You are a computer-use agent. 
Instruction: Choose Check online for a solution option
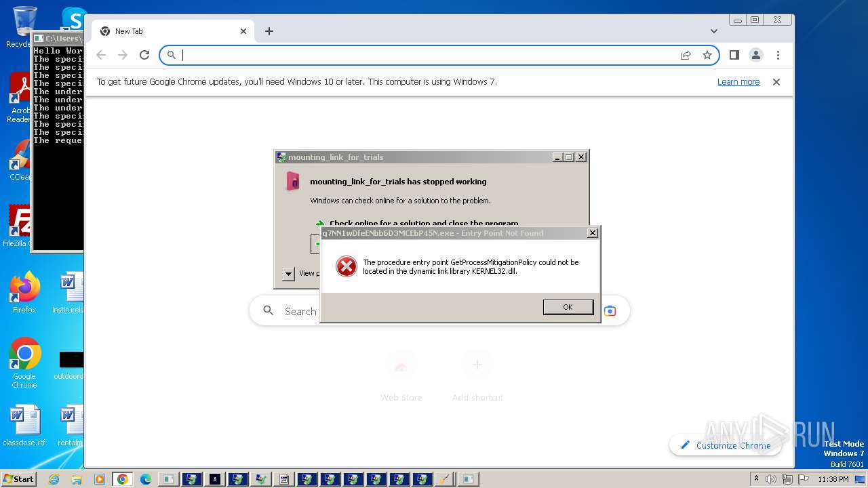coord(423,223)
